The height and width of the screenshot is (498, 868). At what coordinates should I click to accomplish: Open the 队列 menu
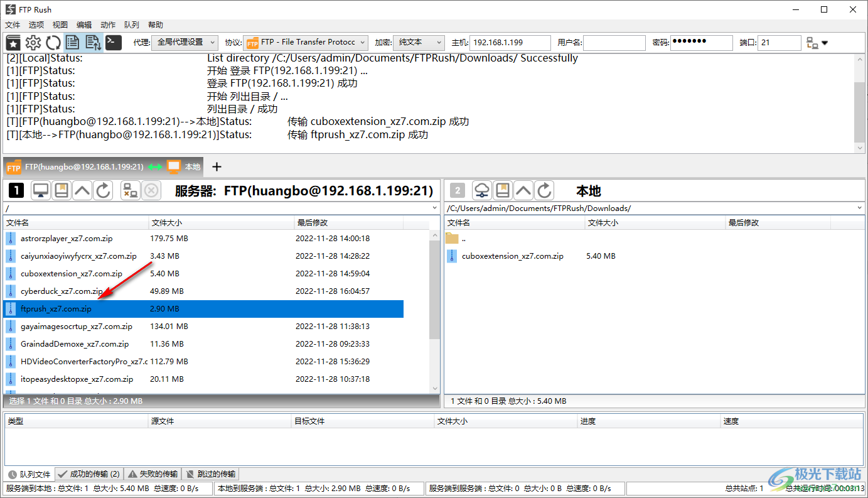coord(132,25)
